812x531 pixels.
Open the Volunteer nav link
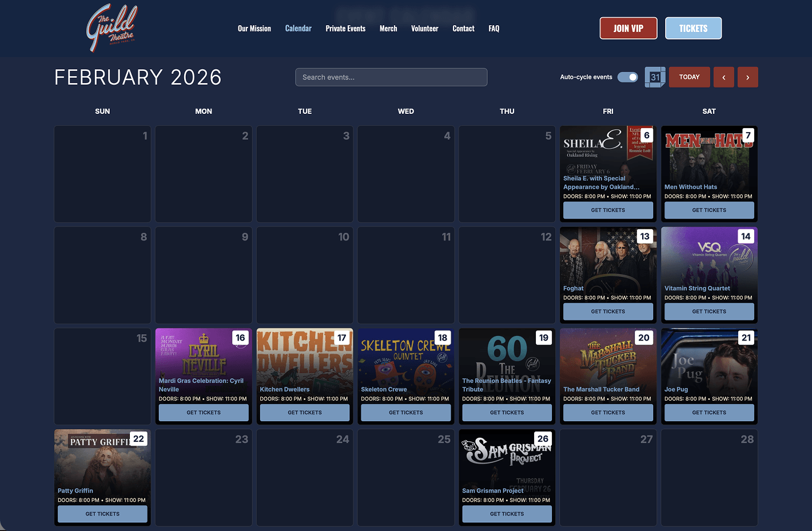pos(425,29)
